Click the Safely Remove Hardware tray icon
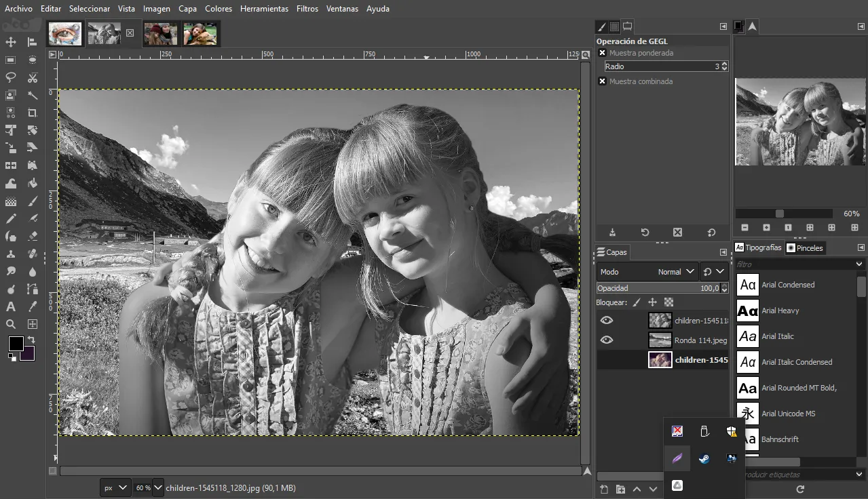Viewport: 868px width, 499px height. (704, 431)
